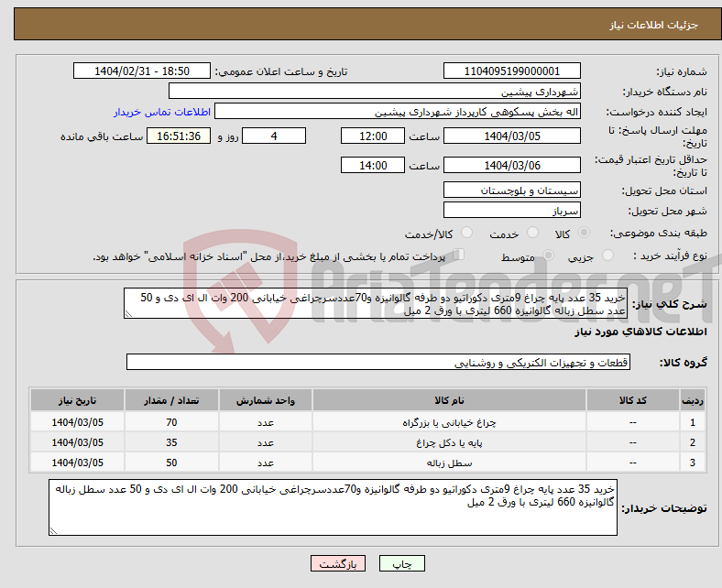Click the buyer notes textarea
Screen dimensions: 722x588
click(333, 507)
